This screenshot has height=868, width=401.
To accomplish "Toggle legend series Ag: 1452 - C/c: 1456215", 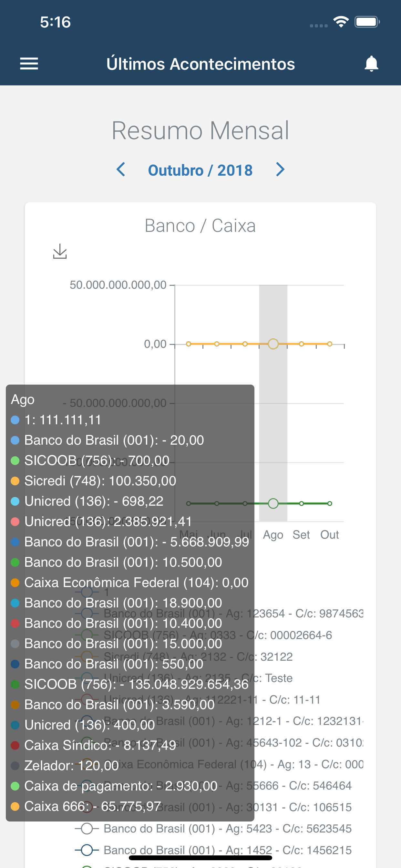I will click(213, 850).
